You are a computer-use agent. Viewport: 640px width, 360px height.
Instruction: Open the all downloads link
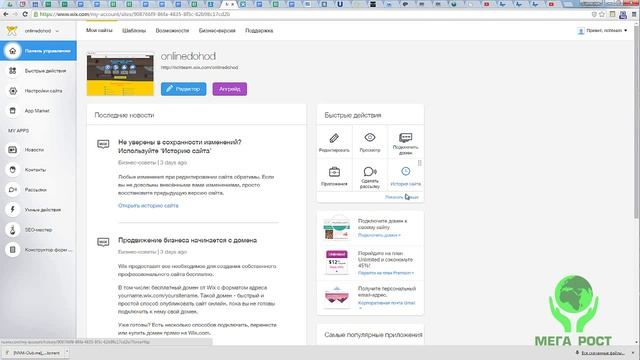tap(602, 353)
